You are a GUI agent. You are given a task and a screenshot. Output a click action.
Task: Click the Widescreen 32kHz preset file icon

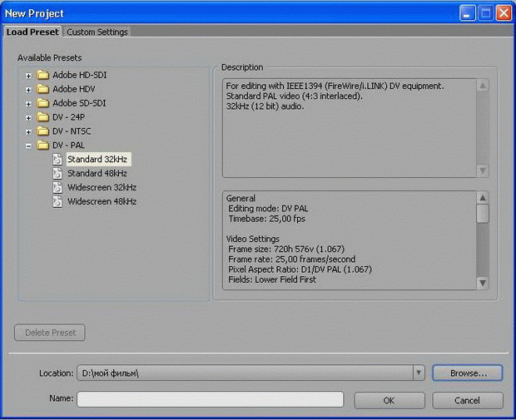[x=57, y=187]
